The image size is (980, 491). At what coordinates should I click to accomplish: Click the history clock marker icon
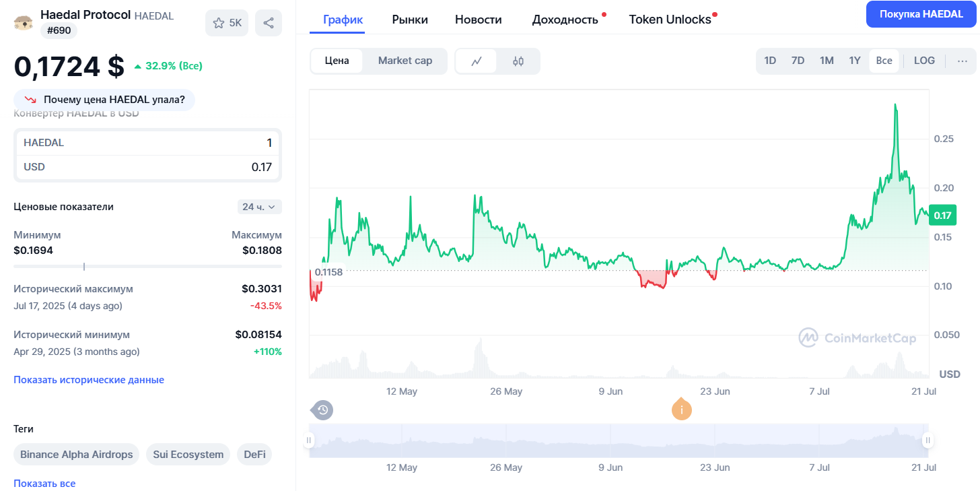(322, 409)
